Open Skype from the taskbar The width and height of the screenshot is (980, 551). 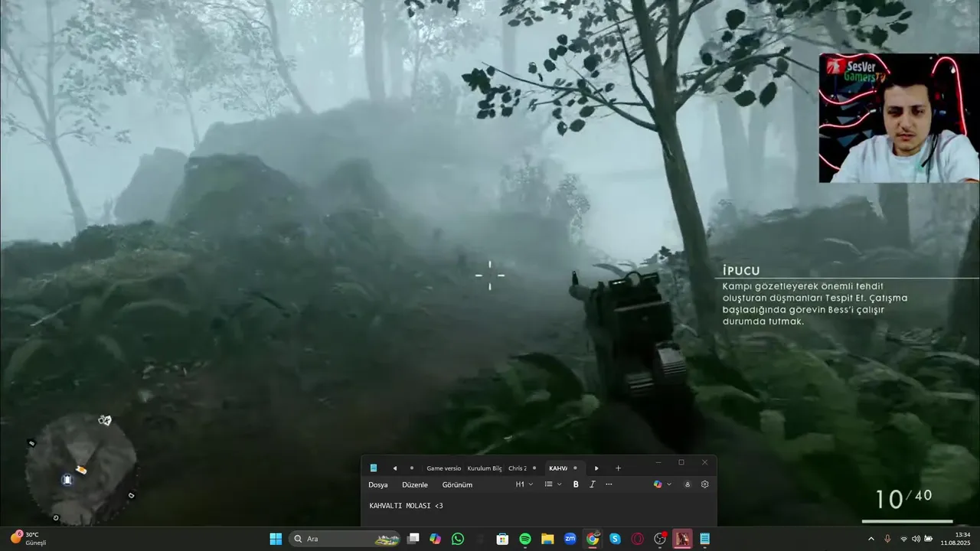pos(615,539)
